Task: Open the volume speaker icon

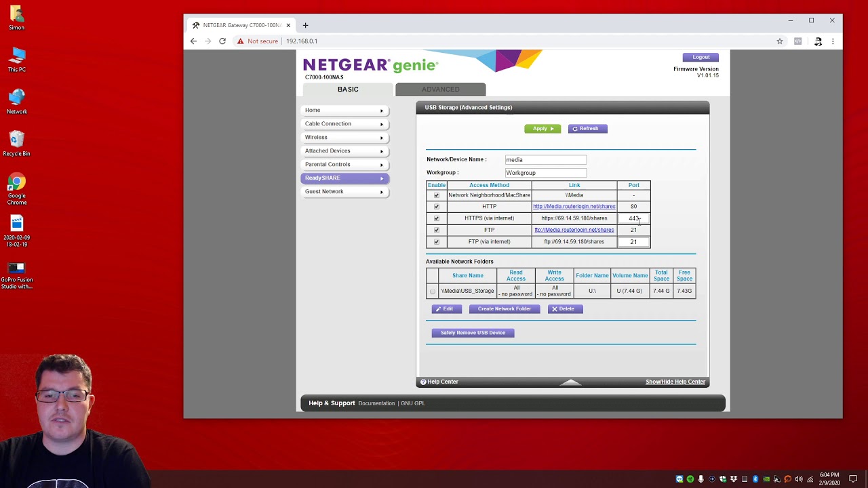Action: click(799, 479)
